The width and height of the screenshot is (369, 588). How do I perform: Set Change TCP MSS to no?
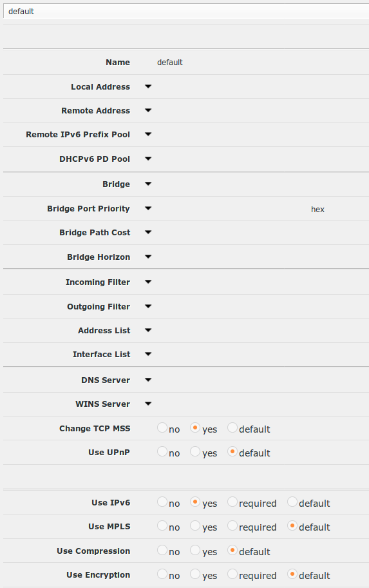[162, 427]
